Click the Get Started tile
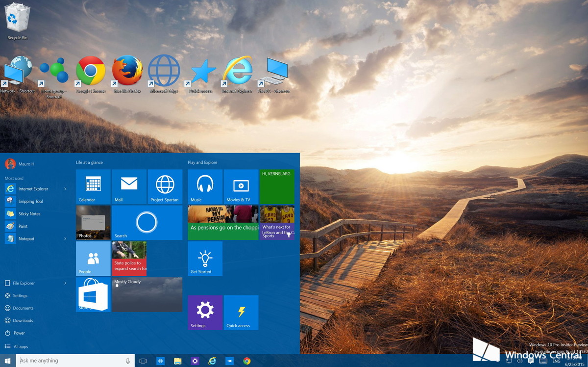This screenshot has width=588, height=367. [204, 259]
